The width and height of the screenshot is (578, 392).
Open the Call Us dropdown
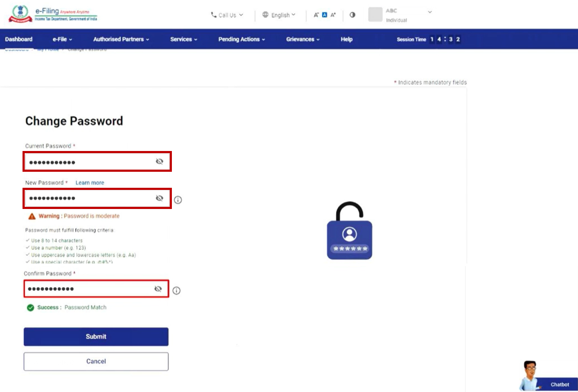(x=227, y=15)
